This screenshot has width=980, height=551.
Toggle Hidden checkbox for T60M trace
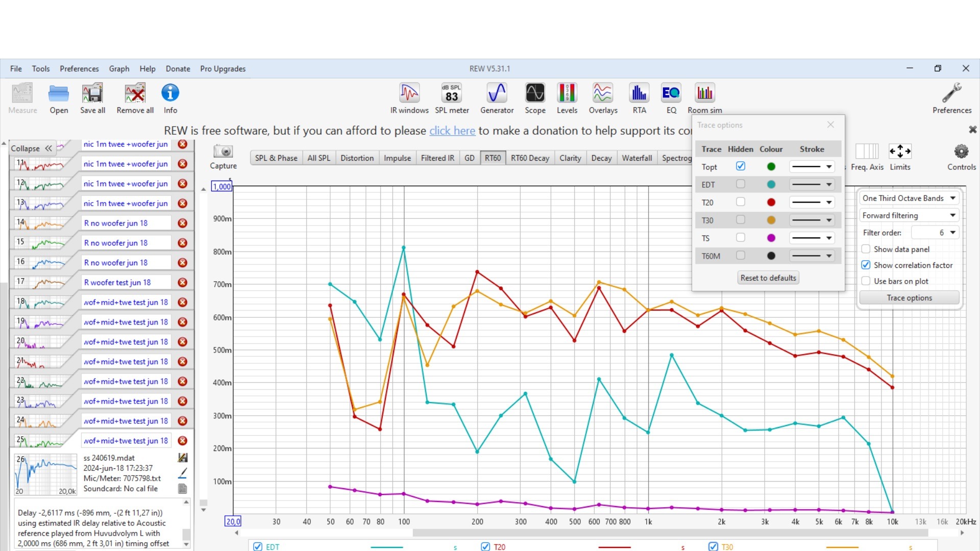point(741,256)
